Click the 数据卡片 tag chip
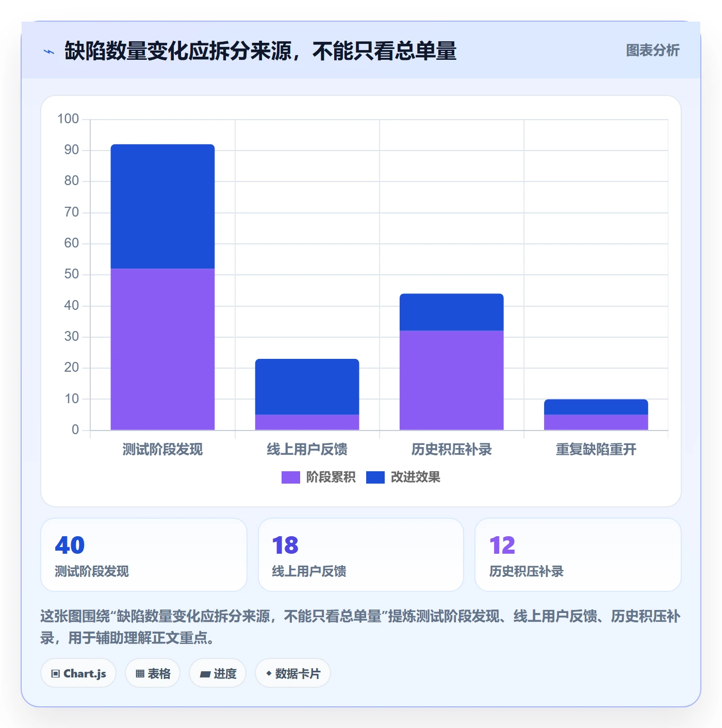Screen dimensions: 722x728 [x=293, y=673]
